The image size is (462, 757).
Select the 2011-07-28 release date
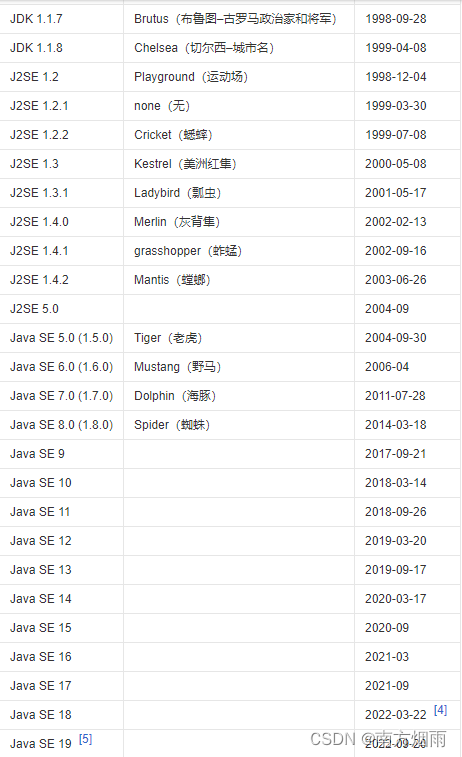point(395,395)
